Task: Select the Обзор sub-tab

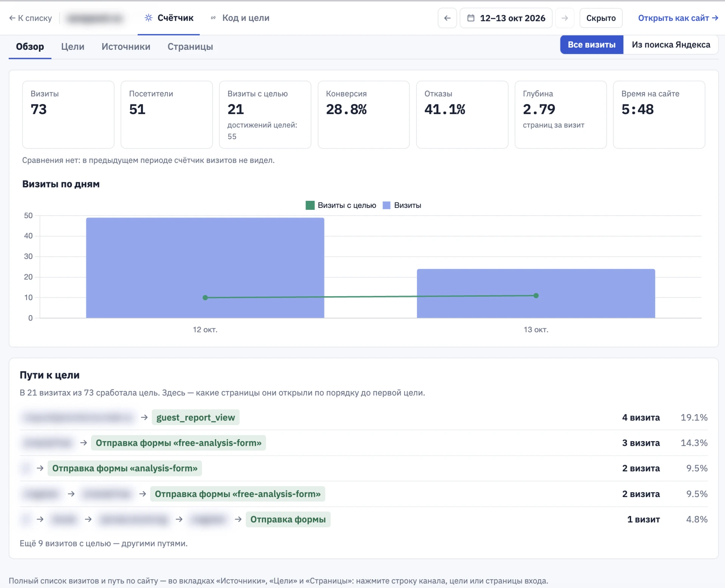Action: [30, 47]
